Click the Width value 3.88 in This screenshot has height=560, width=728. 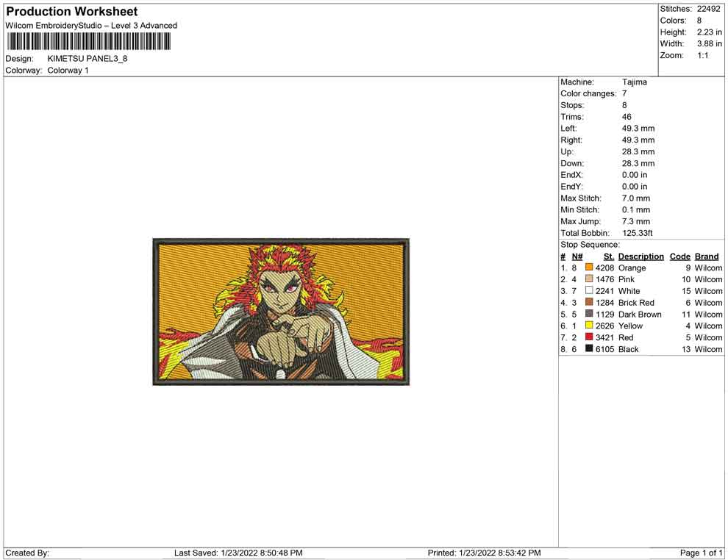click(x=709, y=43)
